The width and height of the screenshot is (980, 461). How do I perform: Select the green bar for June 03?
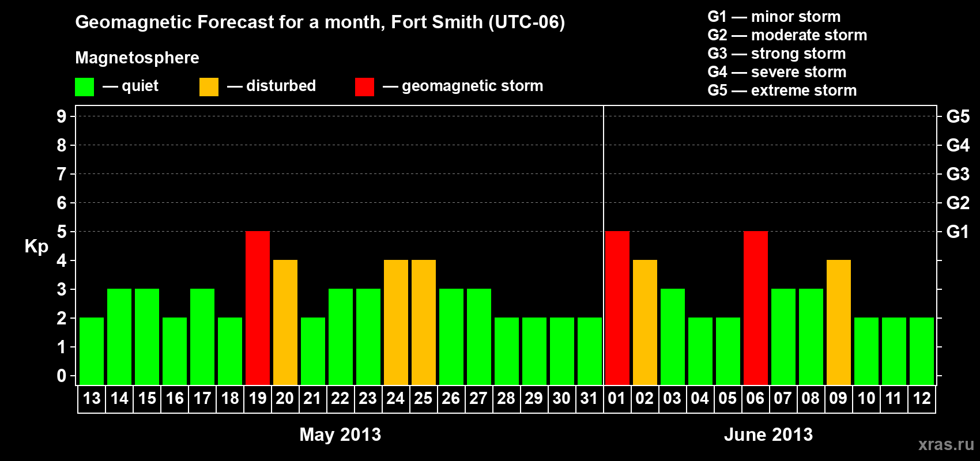coord(673,337)
